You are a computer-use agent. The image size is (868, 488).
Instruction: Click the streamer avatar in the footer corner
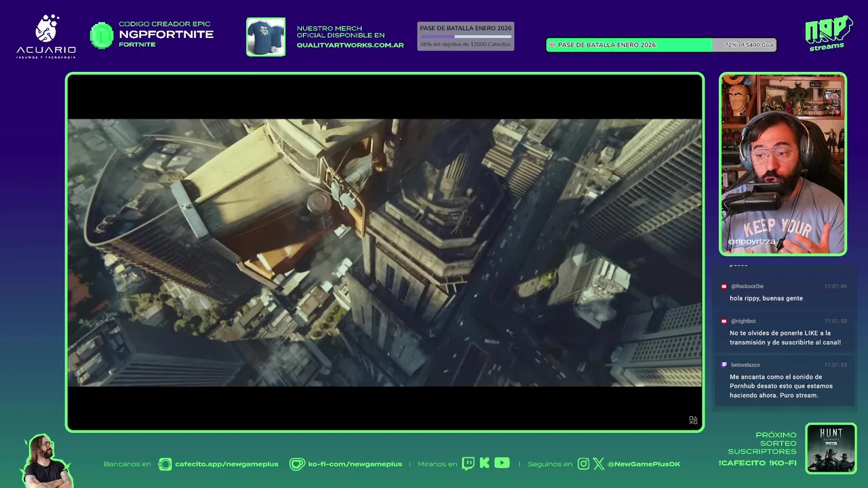pos(46,461)
